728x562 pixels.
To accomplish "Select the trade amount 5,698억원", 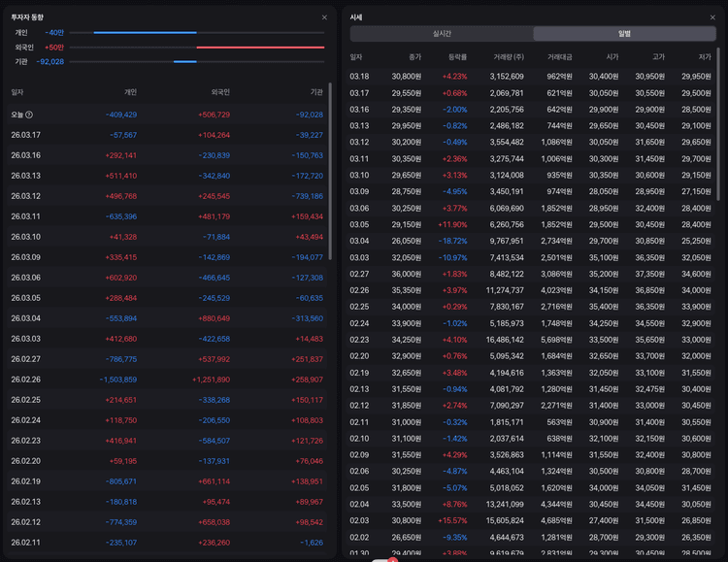I will click(x=556, y=340).
